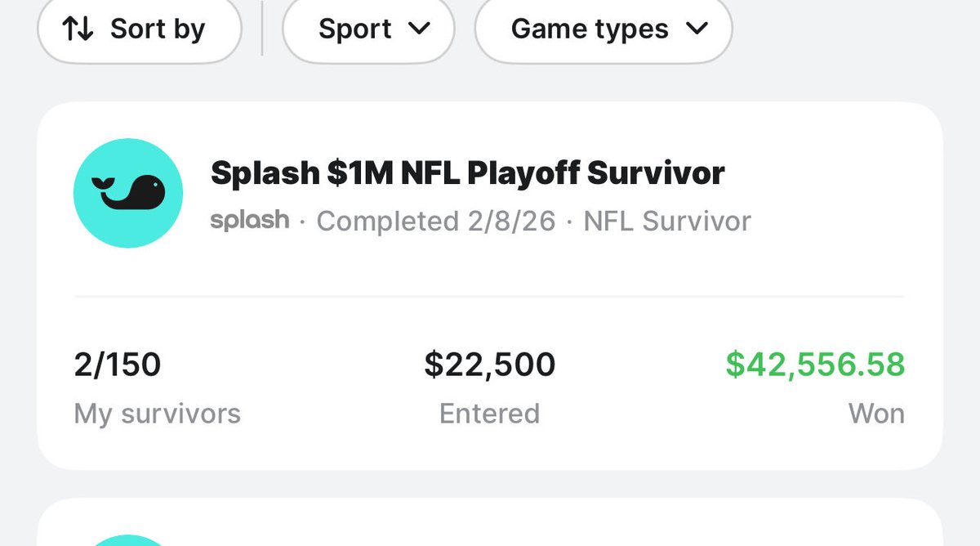The image size is (980, 546).
Task: Click the green $42,556.58 winnings amount
Action: (814, 365)
